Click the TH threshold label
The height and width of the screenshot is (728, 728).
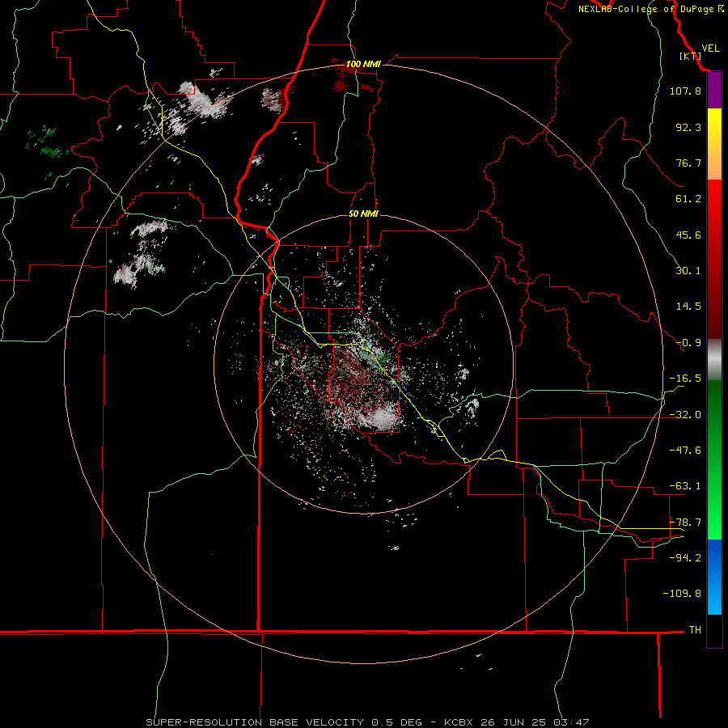695,630
